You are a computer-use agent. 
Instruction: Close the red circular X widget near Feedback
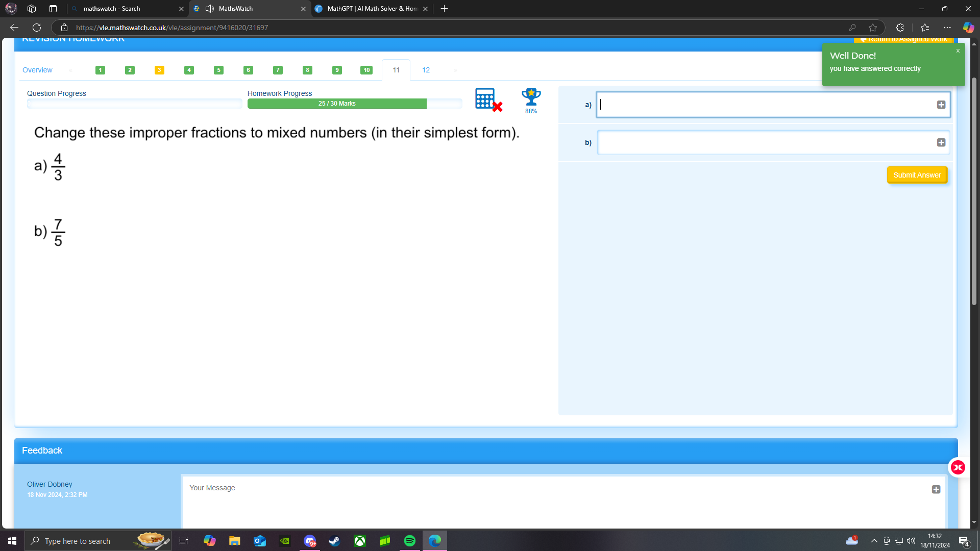(x=958, y=467)
